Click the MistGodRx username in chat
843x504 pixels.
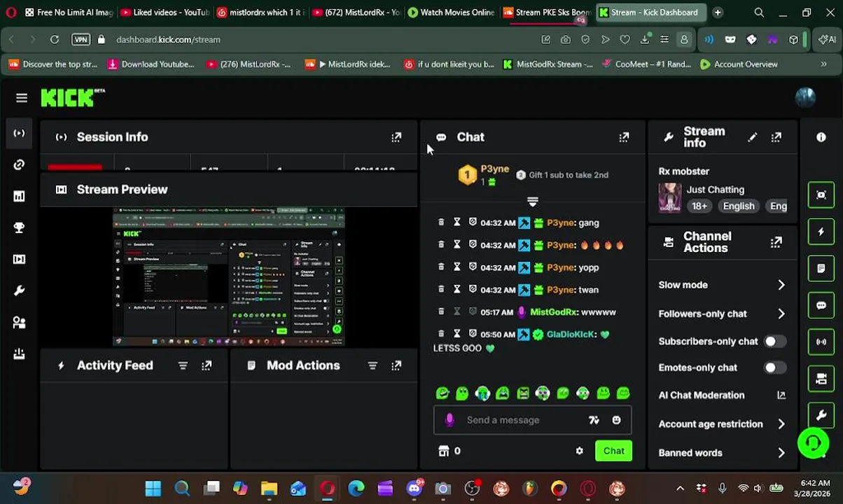[x=553, y=312]
